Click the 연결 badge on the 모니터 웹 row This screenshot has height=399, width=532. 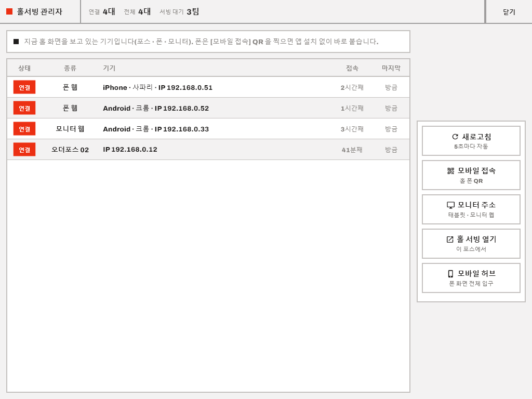(24, 129)
